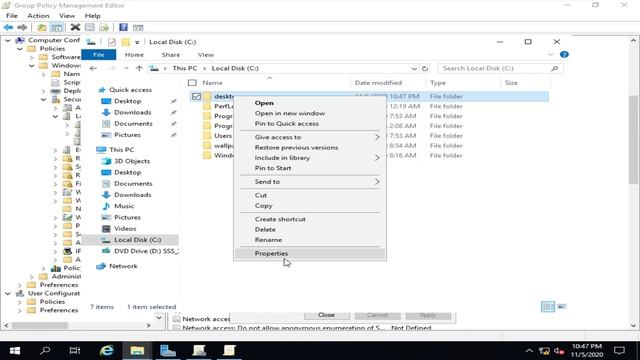Expand Send to submenu arrow

[x=377, y=182]
